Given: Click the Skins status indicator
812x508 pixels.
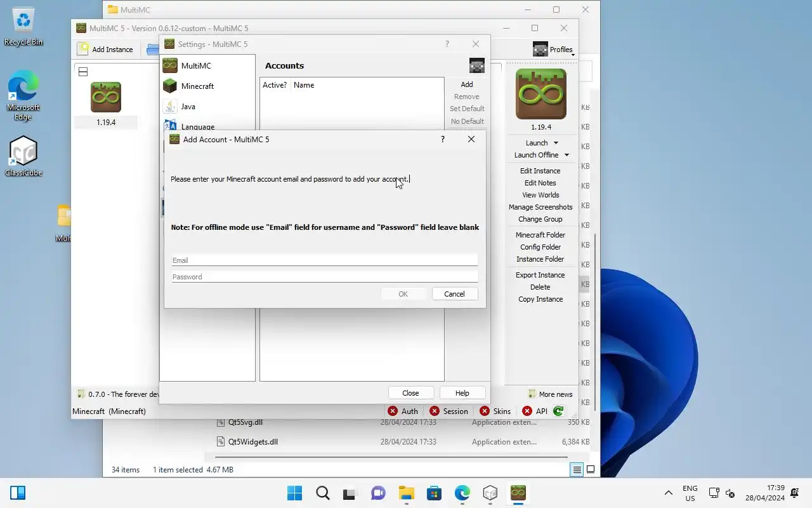Looking at the screenshot, I should coord(495,411).
